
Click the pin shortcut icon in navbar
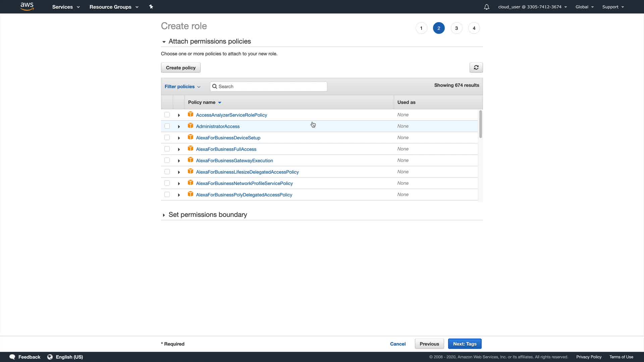tap(151, 7)
